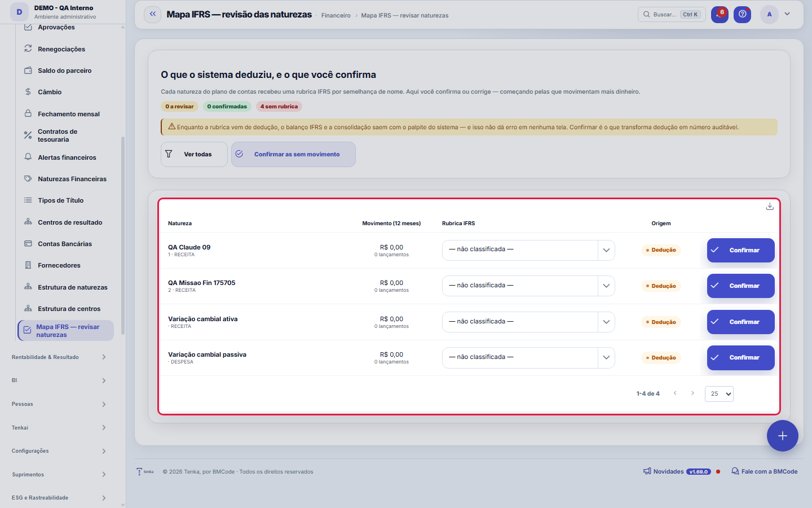
Task: Open notifications bell showing 6 alerts
Action: (x=720, y=15)
